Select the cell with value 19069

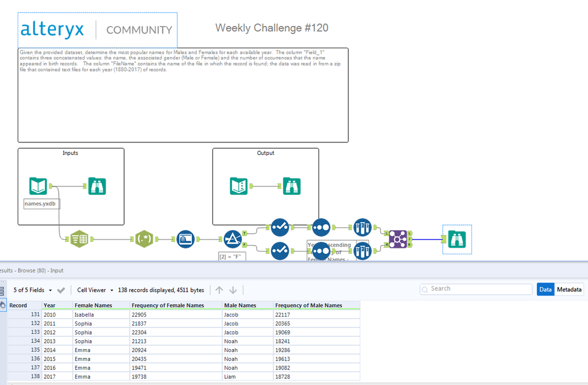tap(317, 332)
